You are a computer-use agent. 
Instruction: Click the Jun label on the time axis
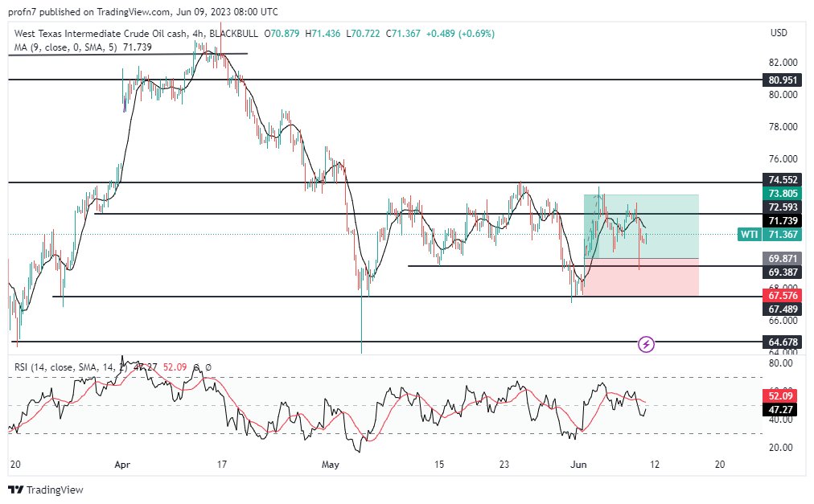point(578,465)
